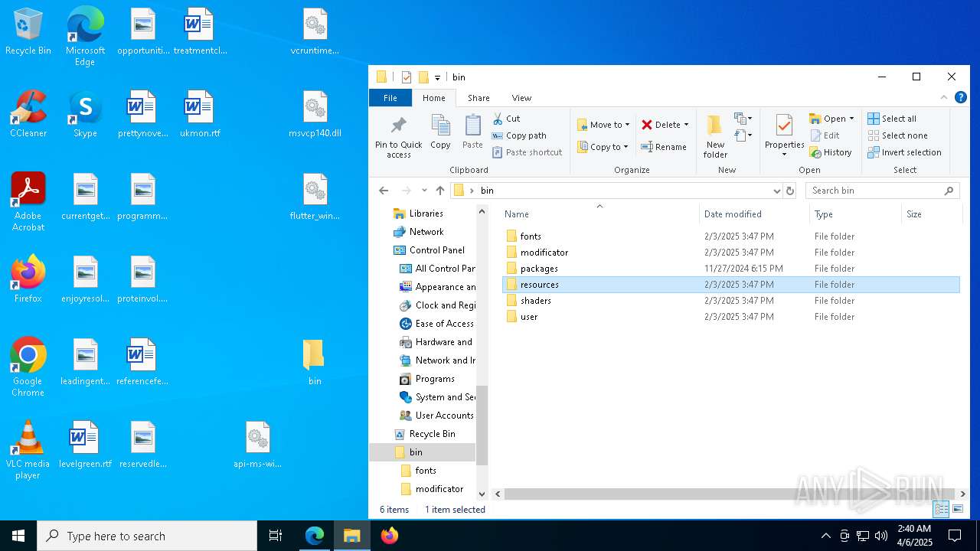
Task: Click the quick-access Properties checkmark icon in title bar
Action: 406,77
